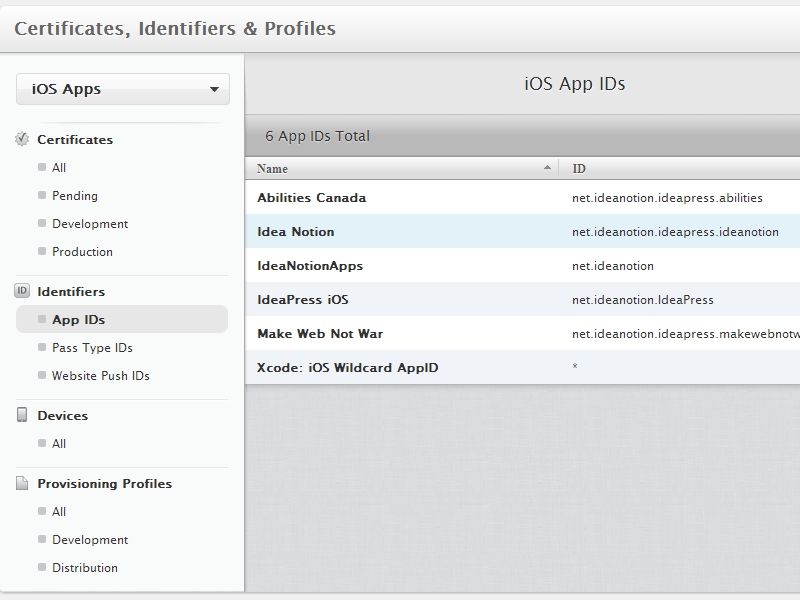Image resolution: width=800 pixels, height=600 pixels.
Task: Click the 6 App IDs Total text
Action: click(317, 136)
